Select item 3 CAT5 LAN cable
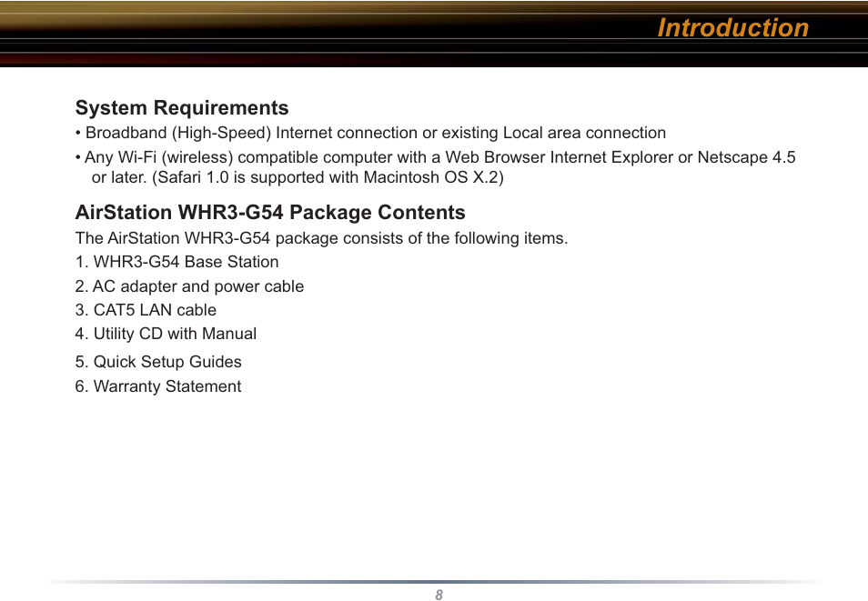The image size is (868, 601). [x=146, y=310]
